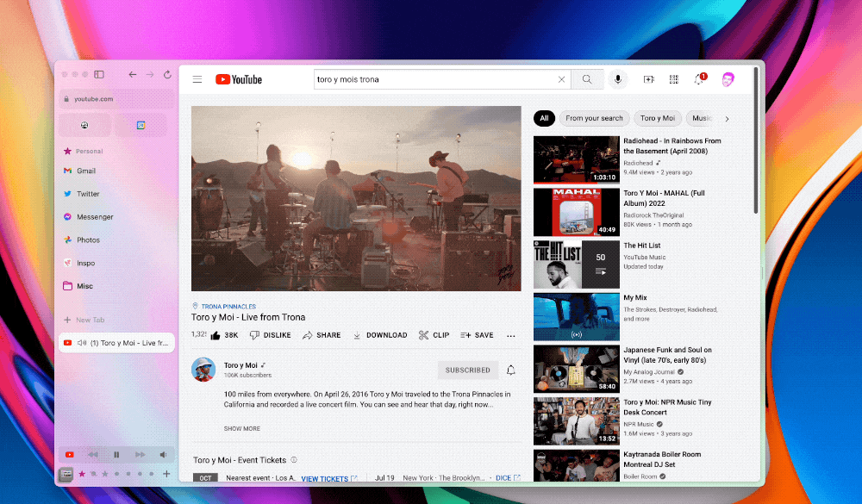Click the page vertical scrollbar

click(757, 140)
